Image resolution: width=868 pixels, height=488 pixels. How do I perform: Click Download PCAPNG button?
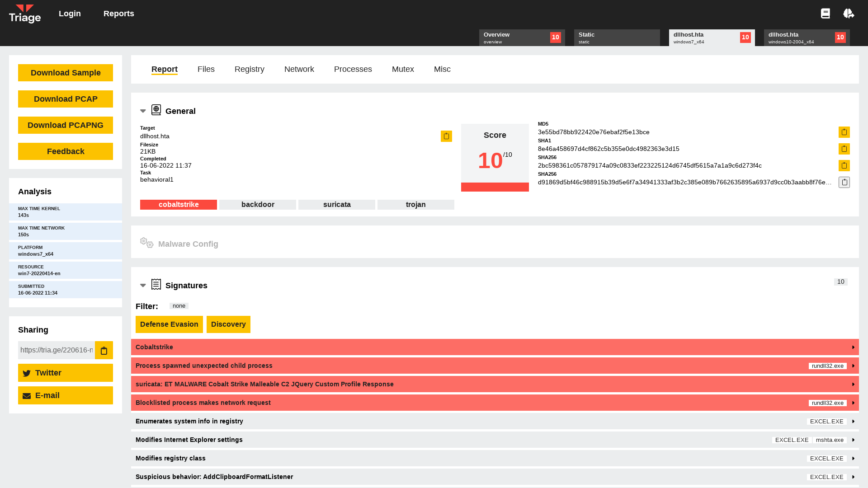coord(66,125)
